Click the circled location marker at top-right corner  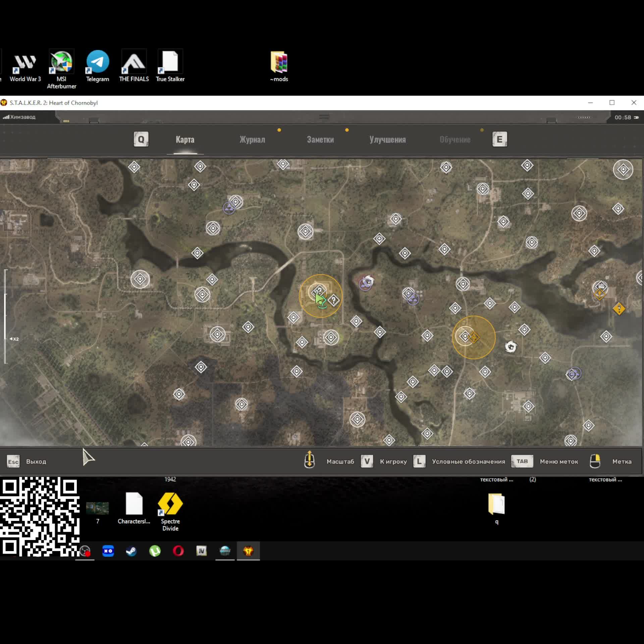[x=623, y=169]
